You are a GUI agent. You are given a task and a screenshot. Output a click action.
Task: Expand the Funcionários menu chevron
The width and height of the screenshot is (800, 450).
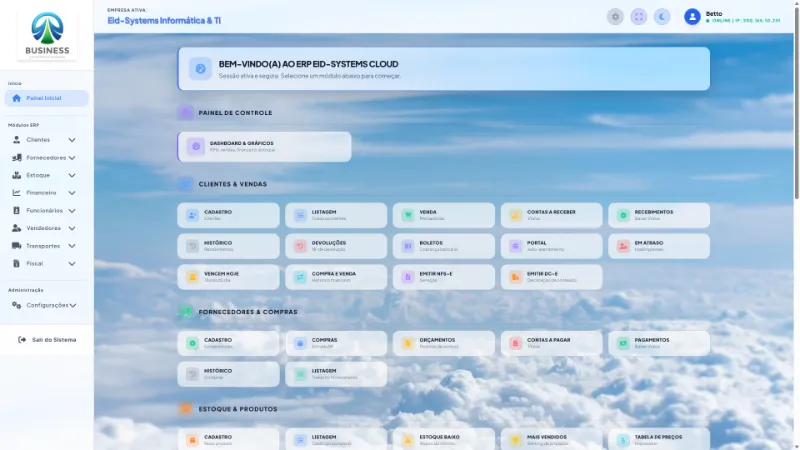[x=72, y=210]
